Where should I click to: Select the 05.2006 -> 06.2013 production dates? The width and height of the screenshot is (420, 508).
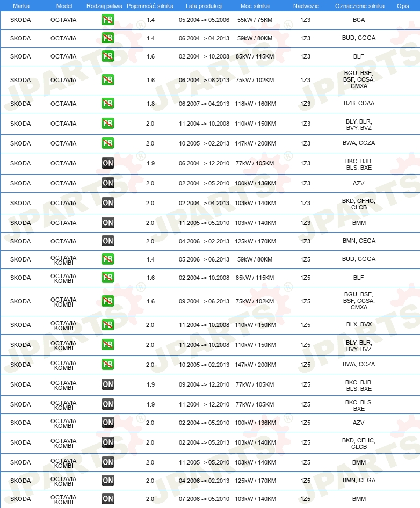pos(204,259)
